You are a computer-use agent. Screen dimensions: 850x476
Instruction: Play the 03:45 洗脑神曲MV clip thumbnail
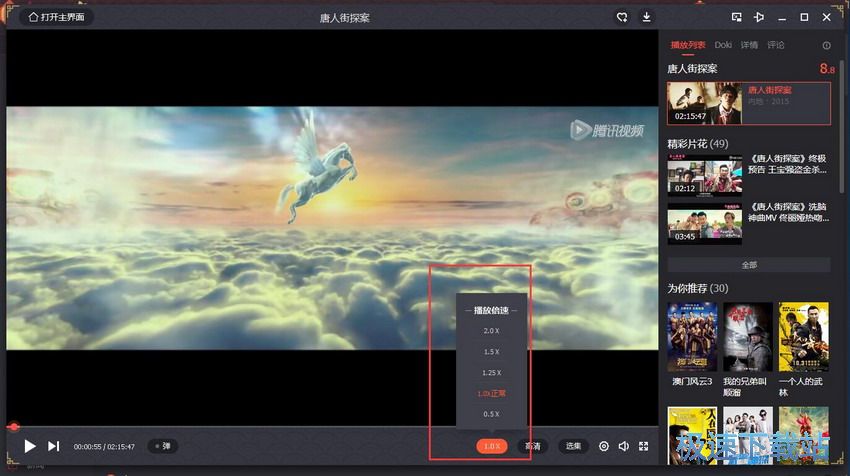[705, 224]
